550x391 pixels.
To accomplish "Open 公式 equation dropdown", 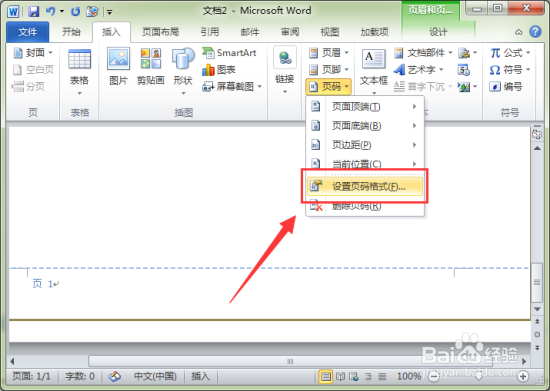I will click(x=510, y=53).
